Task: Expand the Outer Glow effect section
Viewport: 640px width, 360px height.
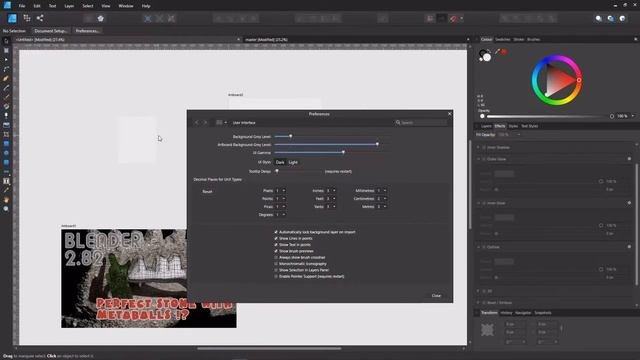Action: coord(478,159)
